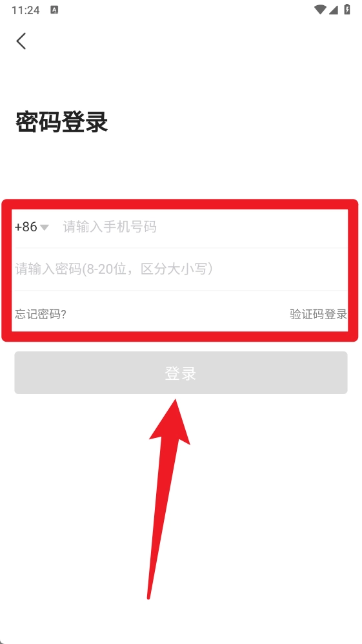Click the red highlight border's top edge
362x644 pixels.
180,204
